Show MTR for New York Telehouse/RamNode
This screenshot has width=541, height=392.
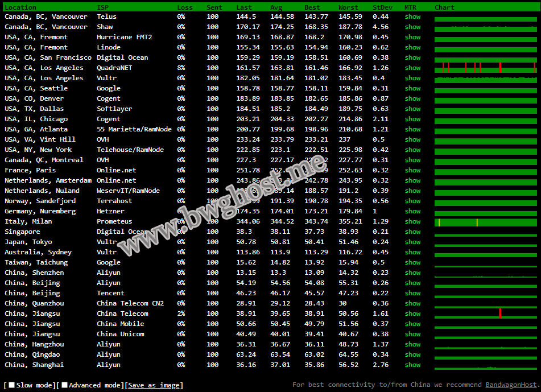tap(412, 150)
